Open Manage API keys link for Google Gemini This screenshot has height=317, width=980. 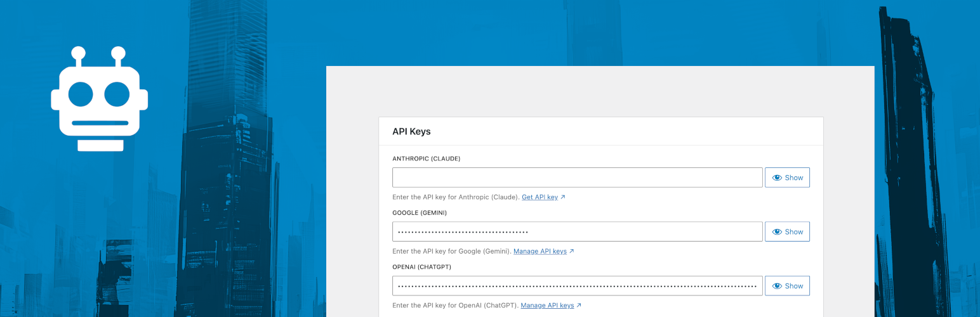point(540,251)
